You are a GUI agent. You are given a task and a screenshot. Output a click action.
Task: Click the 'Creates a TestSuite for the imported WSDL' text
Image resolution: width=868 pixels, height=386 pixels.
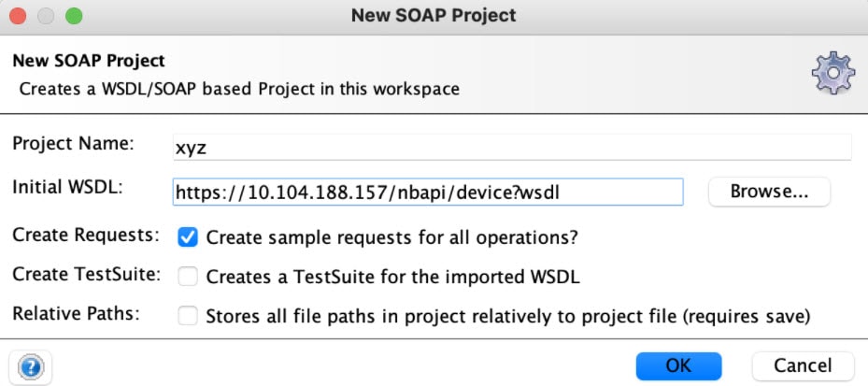393,277
